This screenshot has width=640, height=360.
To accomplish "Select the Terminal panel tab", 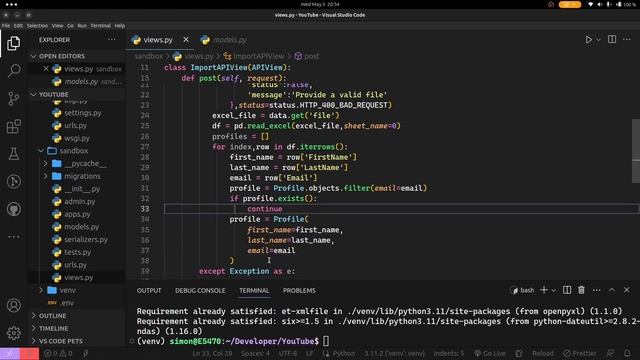I will (x=254, y=290).
